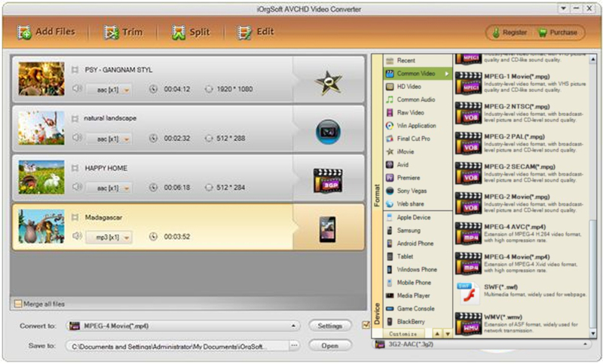Viewport: 603px width, 364px height.
Task: Click speaker icon in HAPPY HOME row
Action: [77, 186]
